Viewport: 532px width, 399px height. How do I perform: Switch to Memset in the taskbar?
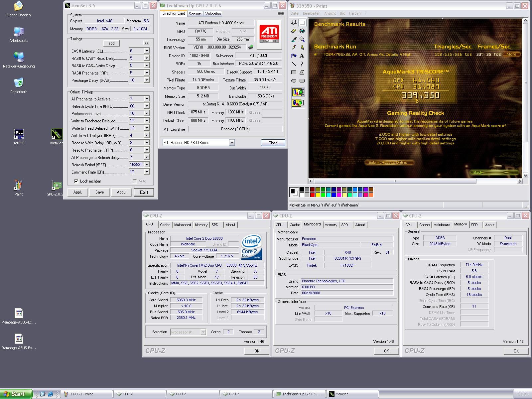[352, 394]
